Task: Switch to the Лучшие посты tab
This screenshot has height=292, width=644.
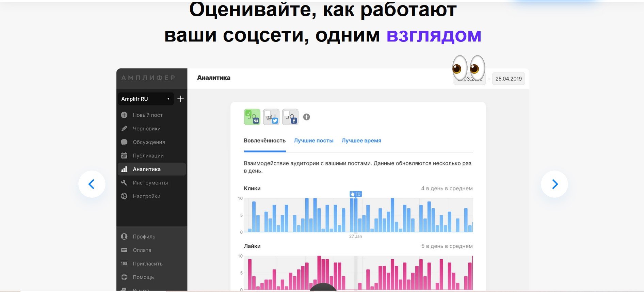Action: click(313, 141)
